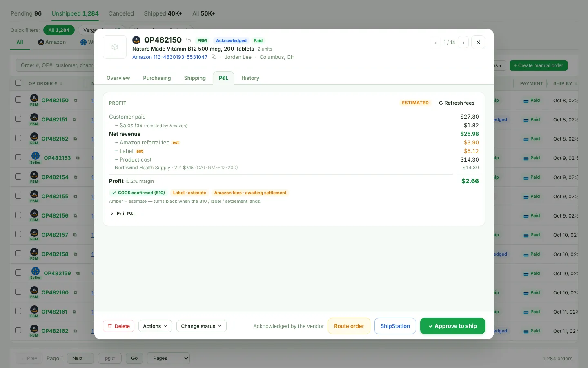Copy order number OP482154 in the list
Screen dimensions: 588x368
click(75, 177)
